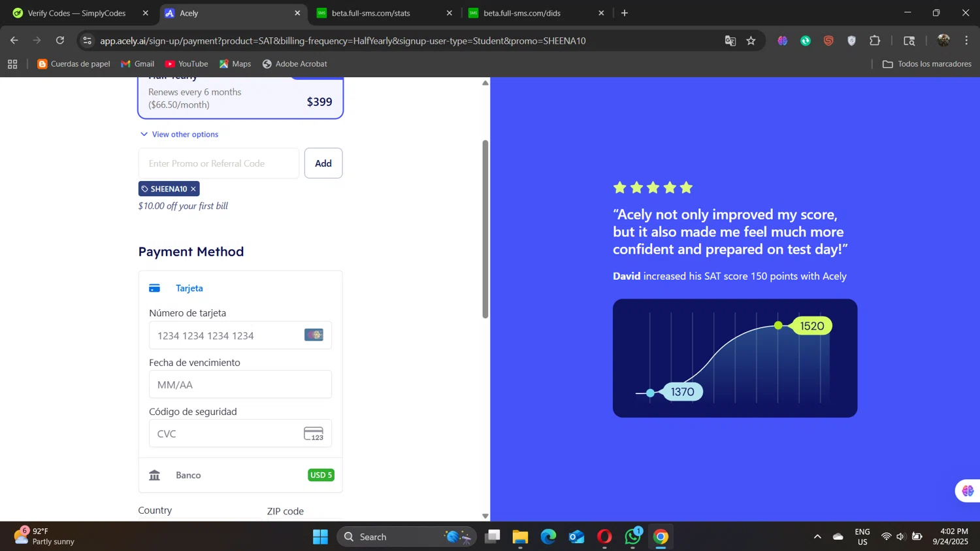Image resolution: width=980 pixels, height=551 pixels.
Task: Click the address bar URL
Action: (343, 41)
